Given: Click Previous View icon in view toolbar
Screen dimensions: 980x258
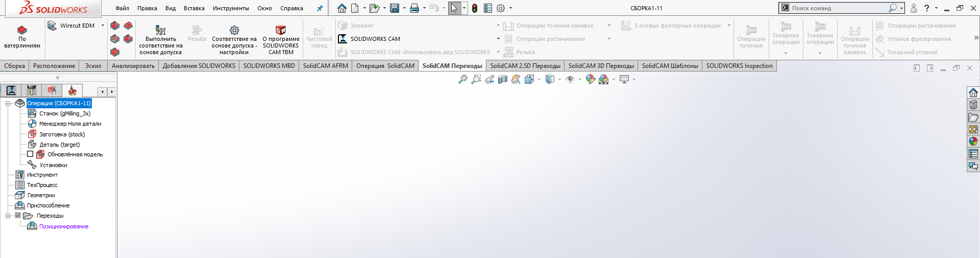Looking at the screenshot, I should tap(489, 79).
